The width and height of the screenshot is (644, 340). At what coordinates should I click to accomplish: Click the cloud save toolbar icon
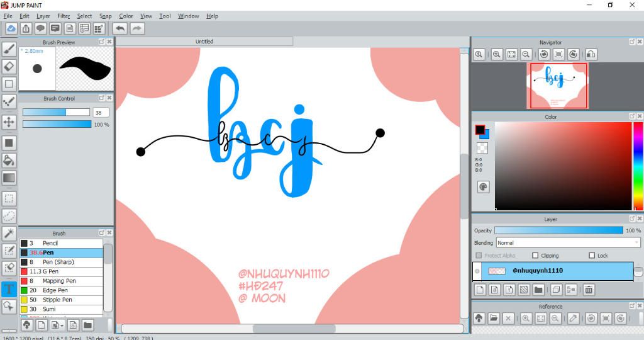(x=11, y=28)
